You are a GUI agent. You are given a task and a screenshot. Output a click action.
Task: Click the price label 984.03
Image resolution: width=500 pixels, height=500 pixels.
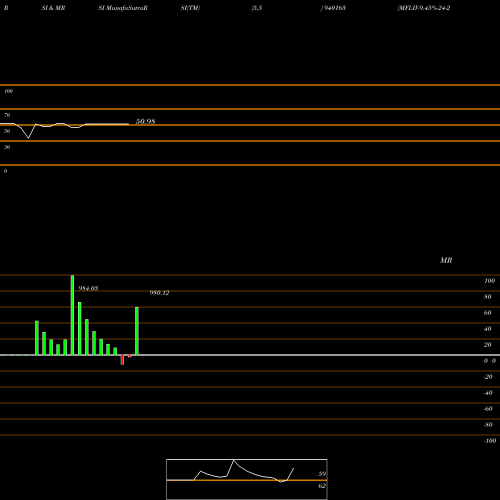[x=88, y=288]
